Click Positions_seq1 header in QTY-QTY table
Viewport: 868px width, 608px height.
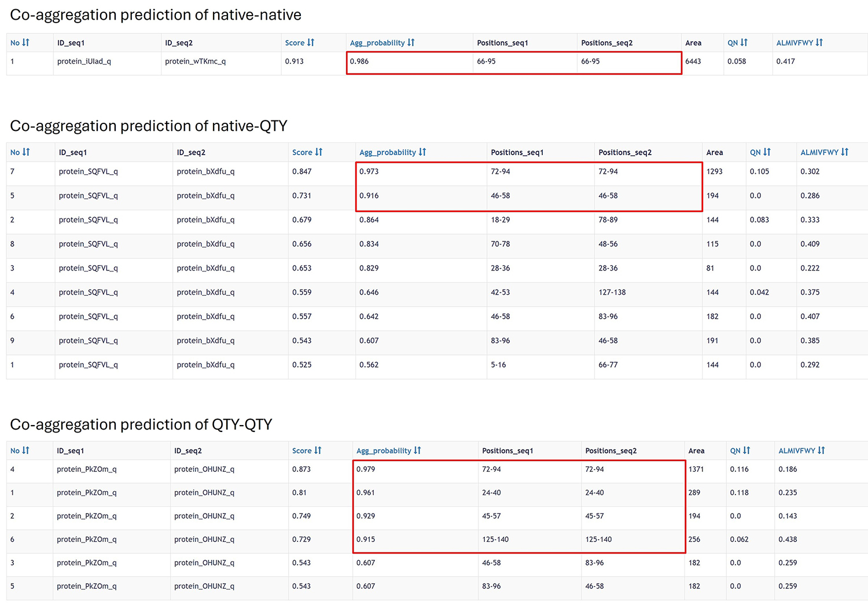pyautogui.click(x=507, y=450)
